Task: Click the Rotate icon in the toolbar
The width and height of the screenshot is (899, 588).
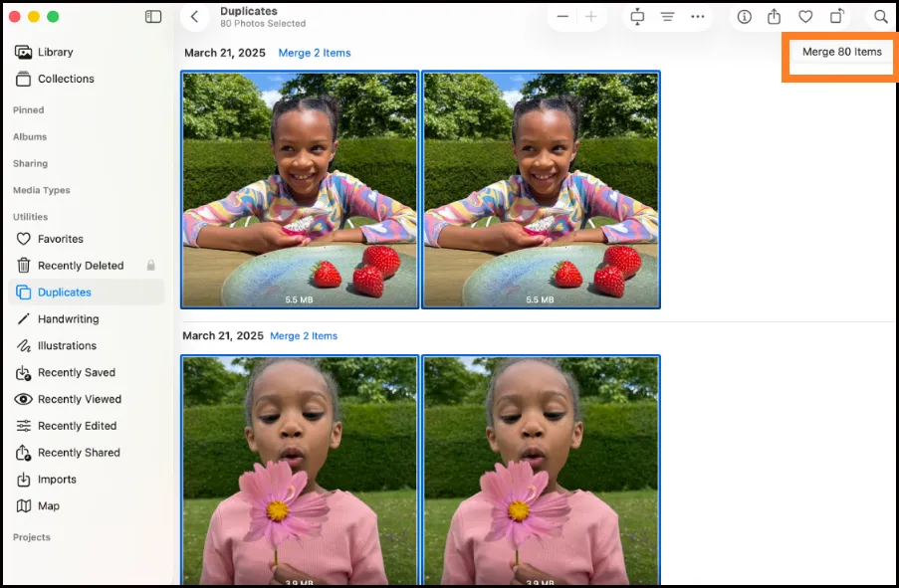Action: [837, 16]
